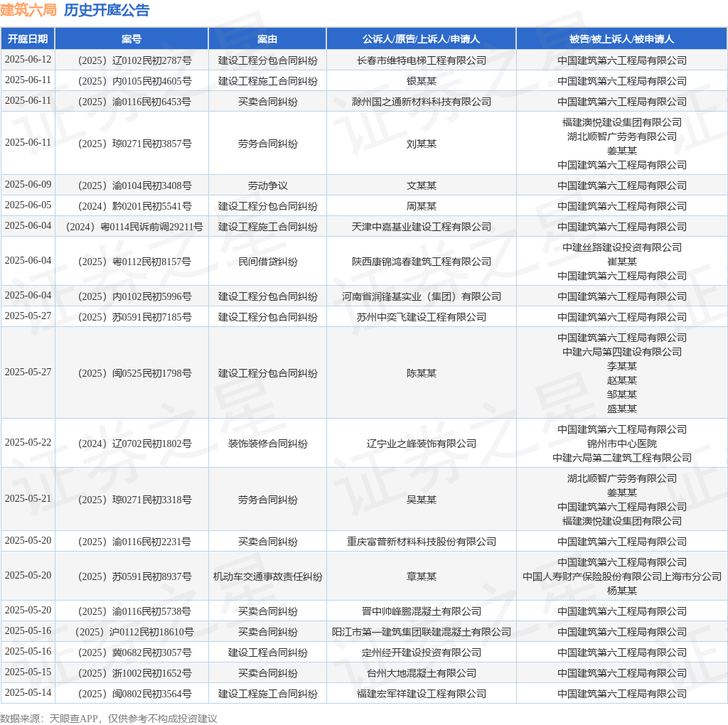Click plaintiff 天津中嘉基业建设工程有限公司
The width and height of the screenshot is (728, 725).
(x=421, y=227)
